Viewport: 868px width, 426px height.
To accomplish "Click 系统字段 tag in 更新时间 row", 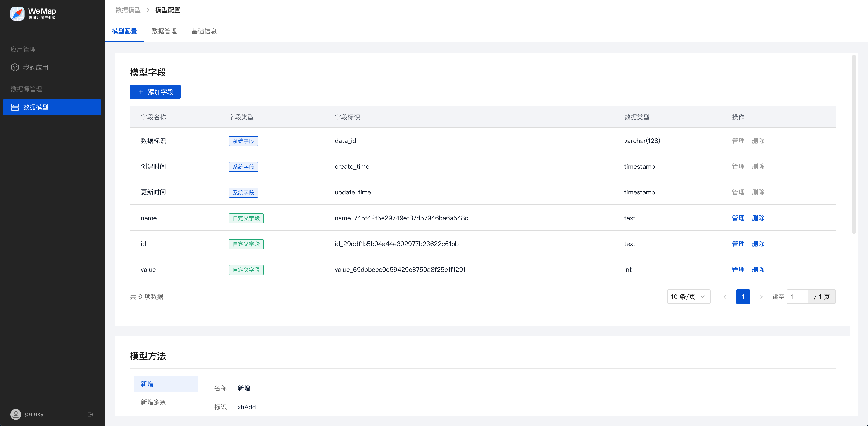I will (x=243, y=193).
